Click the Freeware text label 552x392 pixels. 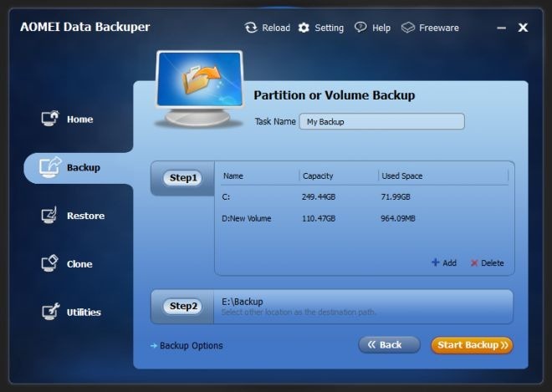[439, 28]
